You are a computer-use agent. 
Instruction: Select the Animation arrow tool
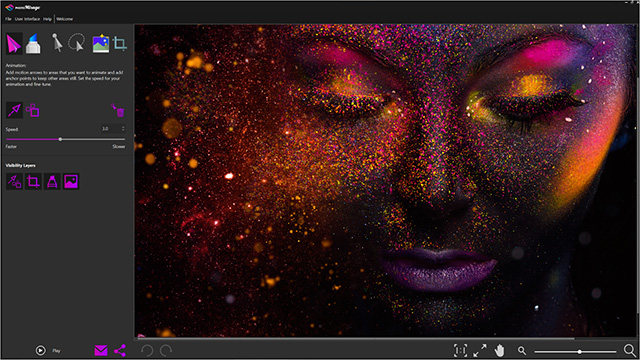(14, 44)
